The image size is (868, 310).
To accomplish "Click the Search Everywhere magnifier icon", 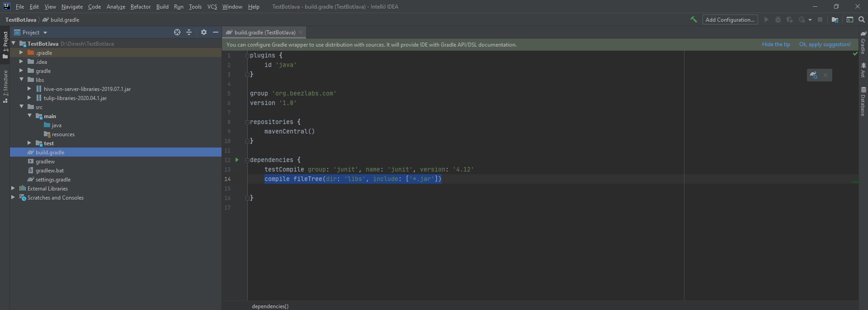I will pos(862,19).
